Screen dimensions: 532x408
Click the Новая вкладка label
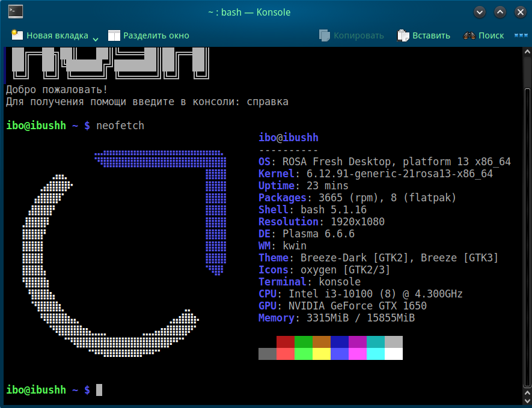(x=57, y=35)
